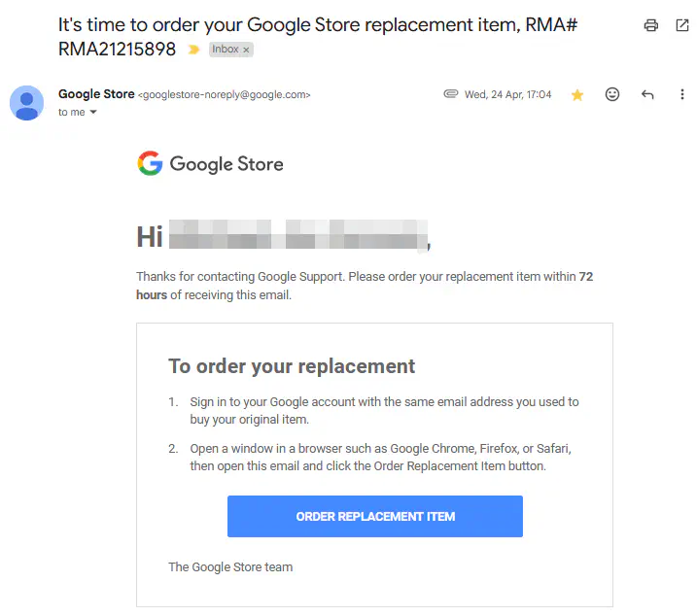Screen dimensions: 697x616
Task: Reply using the curved arrow icon
Action: click(647, 95)
